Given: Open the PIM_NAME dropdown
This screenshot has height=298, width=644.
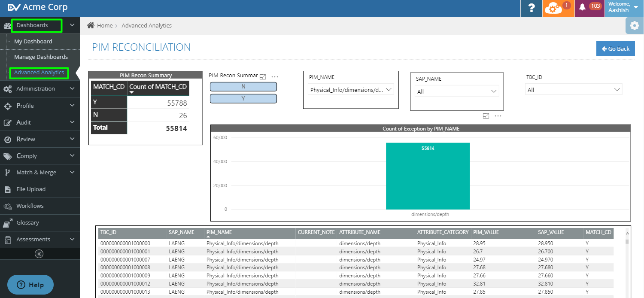Looking at the screenshot, I should 351,90.
